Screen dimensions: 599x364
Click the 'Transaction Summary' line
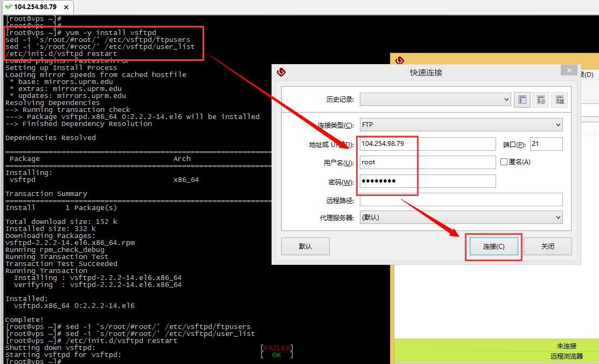46,194
